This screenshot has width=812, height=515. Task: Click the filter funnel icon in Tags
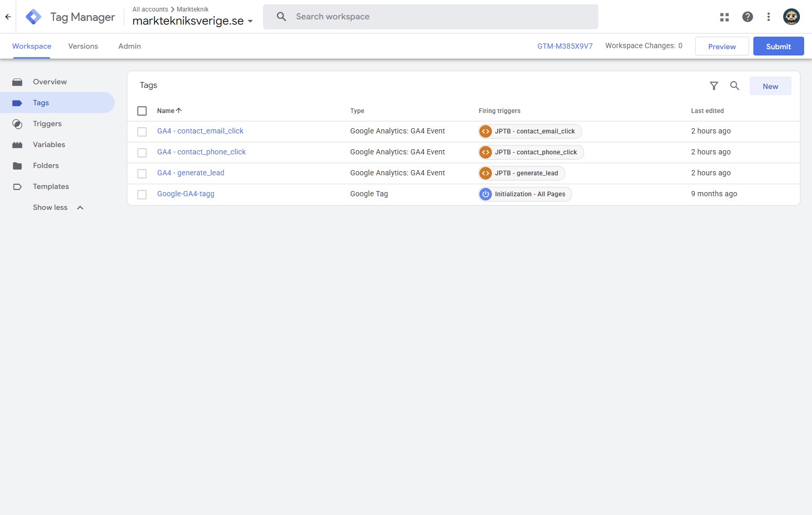[x=714, y=86]
